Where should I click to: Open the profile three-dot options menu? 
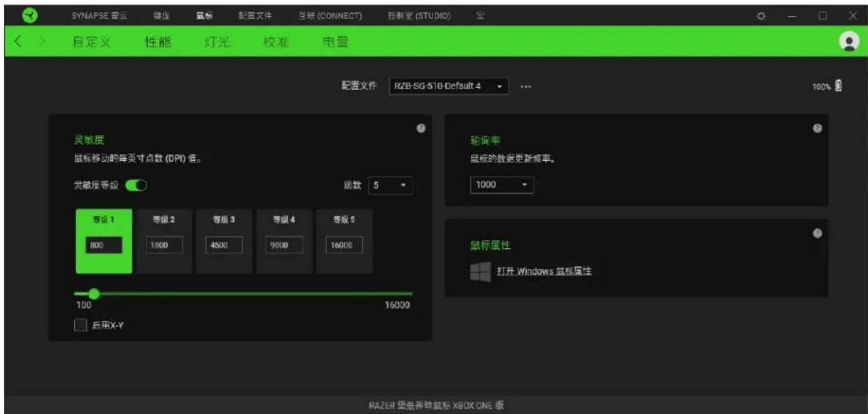pyautogui.click(x=525, y=87)
